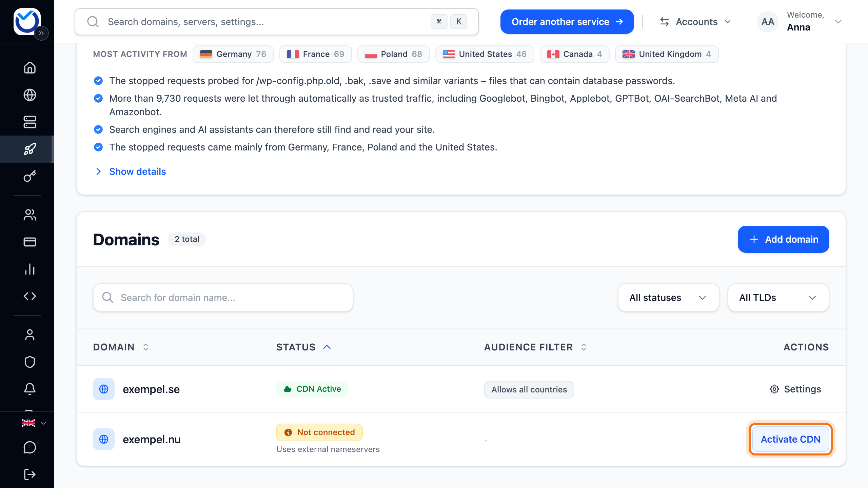The height and width of the screenshot is (488, 868).
Task: Open the globe Domains icon in sidebar
Action: [x=30, y=95]
